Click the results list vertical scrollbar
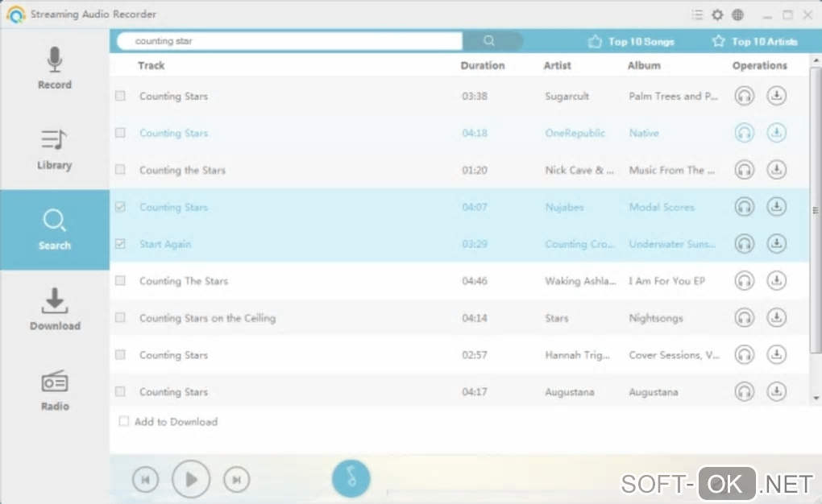 816,209
